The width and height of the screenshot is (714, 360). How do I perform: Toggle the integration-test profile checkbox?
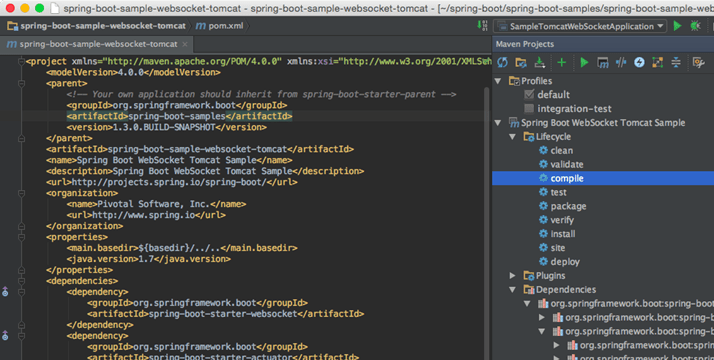point(529,108)
